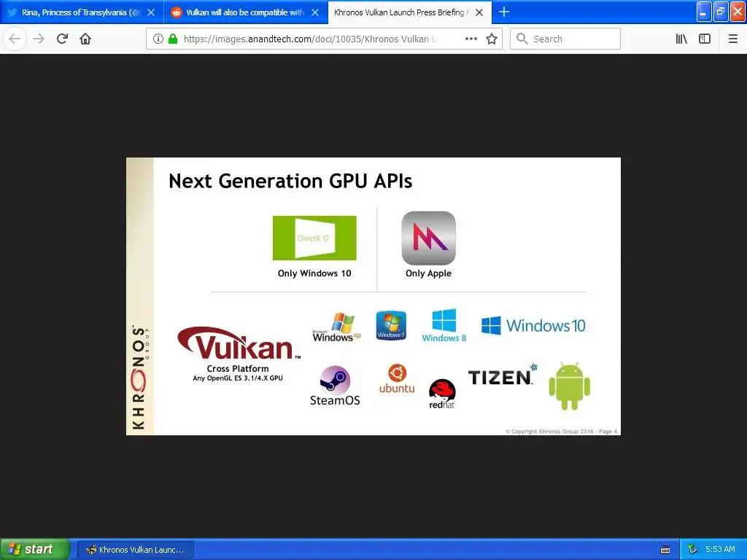Close the Twitter tab
Screen dimensions: 747x560
click(151, 12)
